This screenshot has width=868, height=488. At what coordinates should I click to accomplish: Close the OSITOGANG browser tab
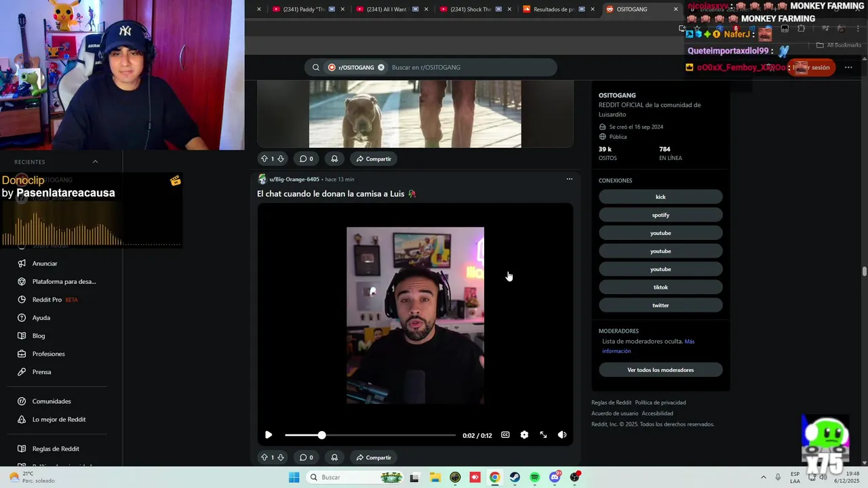(675, 9)
